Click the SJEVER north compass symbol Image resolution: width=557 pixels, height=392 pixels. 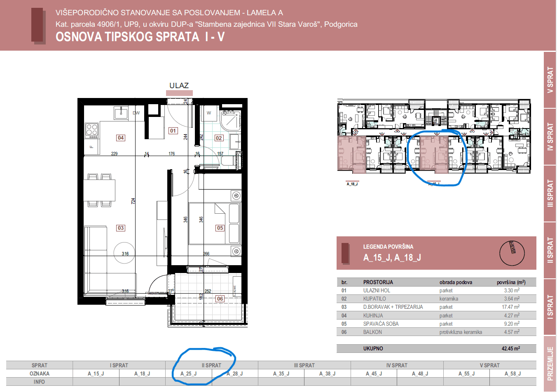pos(512,253)
